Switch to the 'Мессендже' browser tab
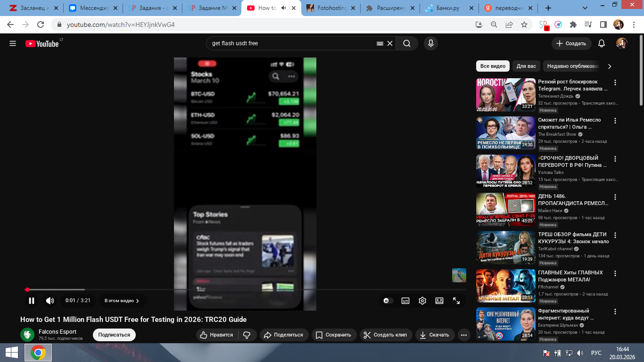This screenshot has width=644, height=362. click(x=93, y=8)
